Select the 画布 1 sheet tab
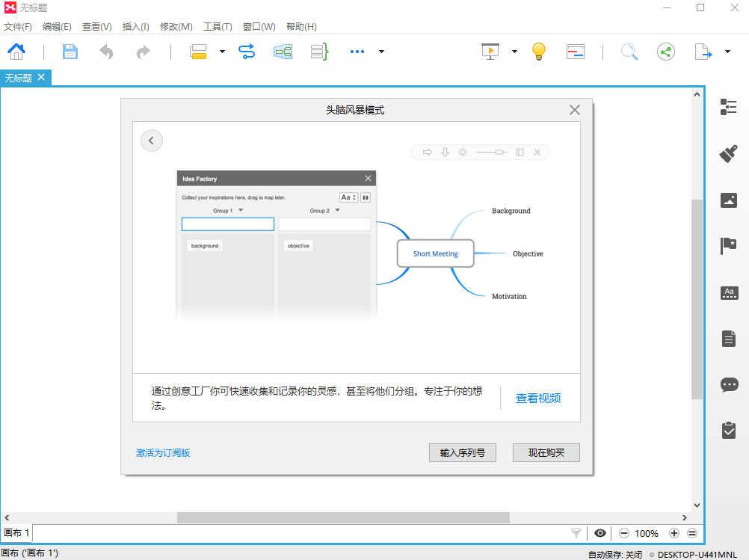749x560 pixels. [16, 533]
